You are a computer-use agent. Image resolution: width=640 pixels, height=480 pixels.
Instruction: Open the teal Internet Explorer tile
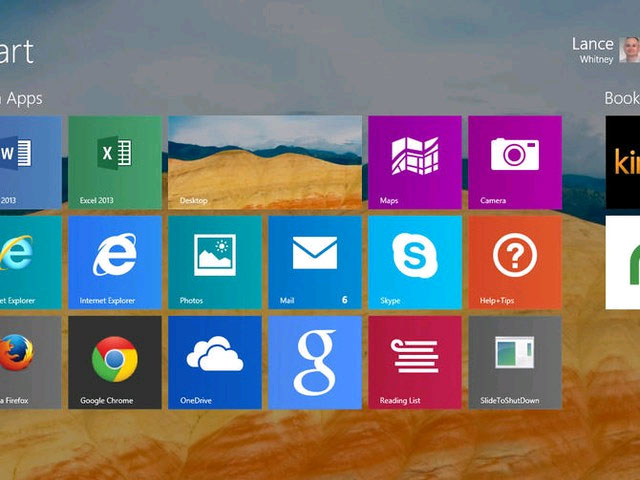[x=31, y=262]
